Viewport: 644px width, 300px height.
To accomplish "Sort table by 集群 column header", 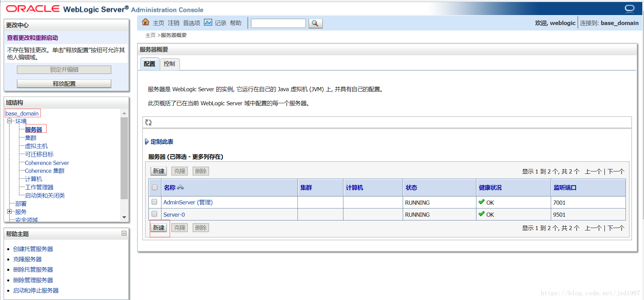I will pyautogui.click(x=306, y=188).
